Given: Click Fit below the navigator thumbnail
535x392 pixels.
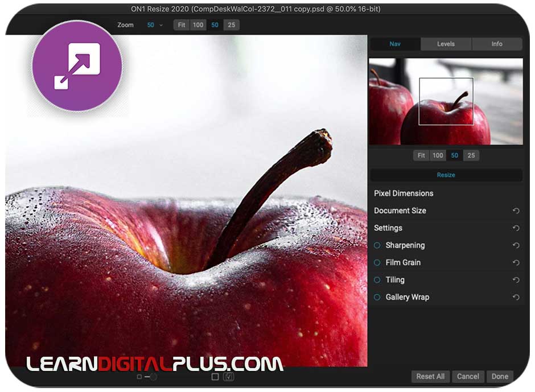Looking at the screenshot, I should (421, 155).
